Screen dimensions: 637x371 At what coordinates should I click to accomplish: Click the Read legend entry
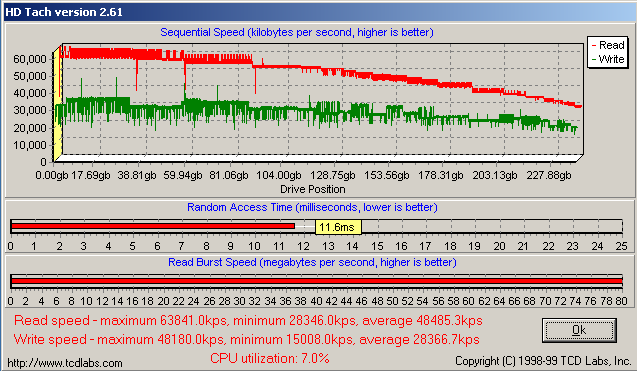click(x=608, y=45)
